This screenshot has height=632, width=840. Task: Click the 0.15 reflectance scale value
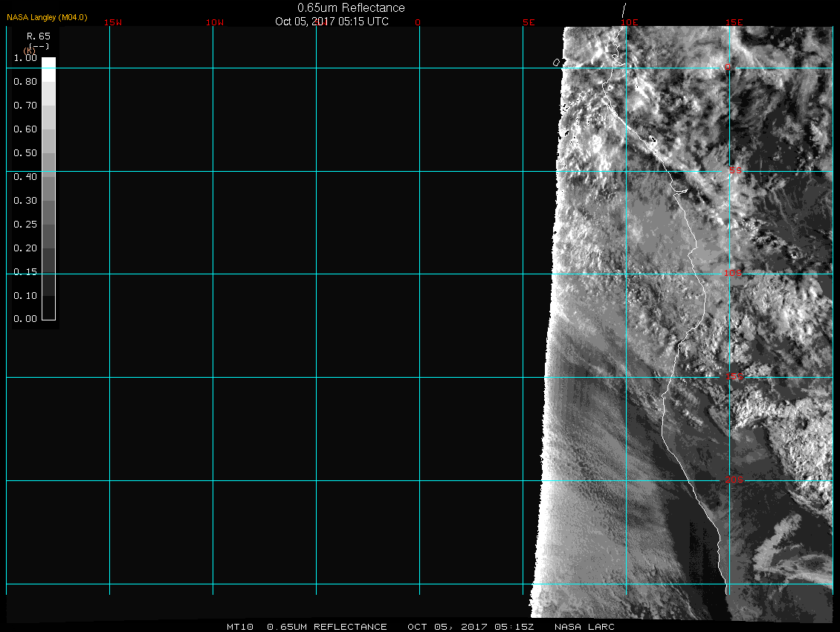tap(25, 272)
